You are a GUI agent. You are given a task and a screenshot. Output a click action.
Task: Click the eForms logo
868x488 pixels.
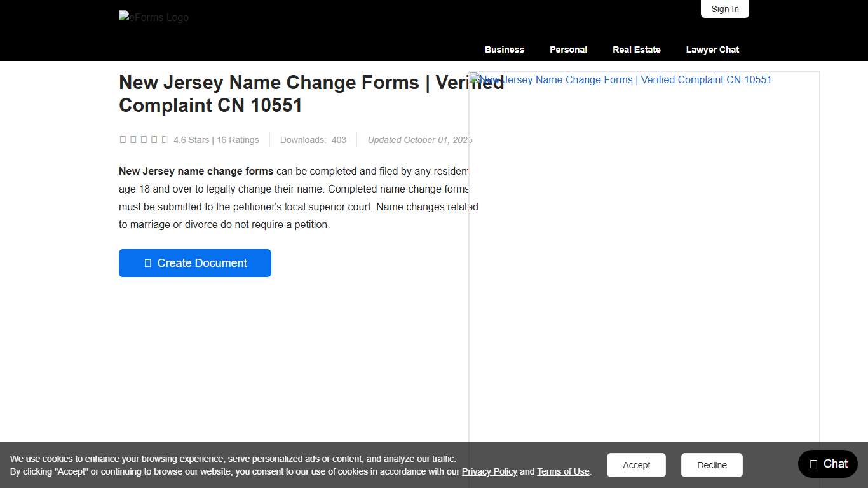tap(153, 17)
